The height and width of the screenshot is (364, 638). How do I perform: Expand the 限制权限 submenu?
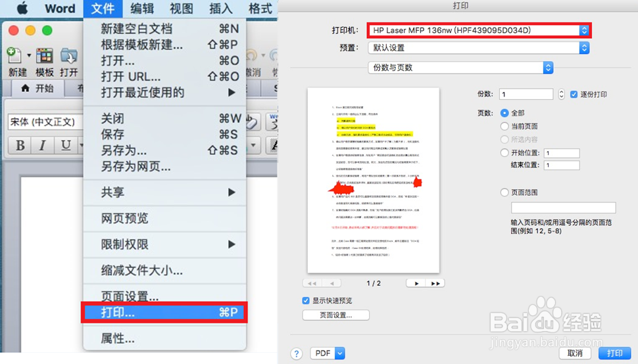164,244
